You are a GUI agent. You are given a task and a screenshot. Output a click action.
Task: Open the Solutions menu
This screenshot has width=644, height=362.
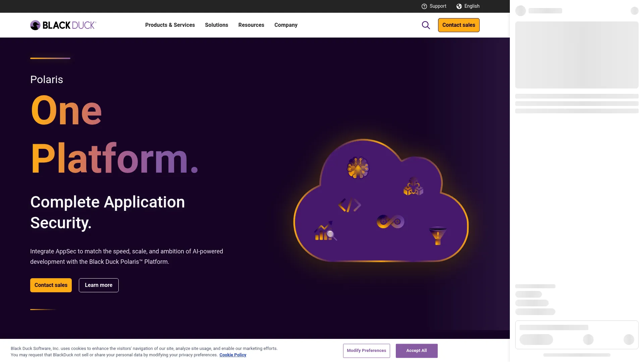point(216,25)
